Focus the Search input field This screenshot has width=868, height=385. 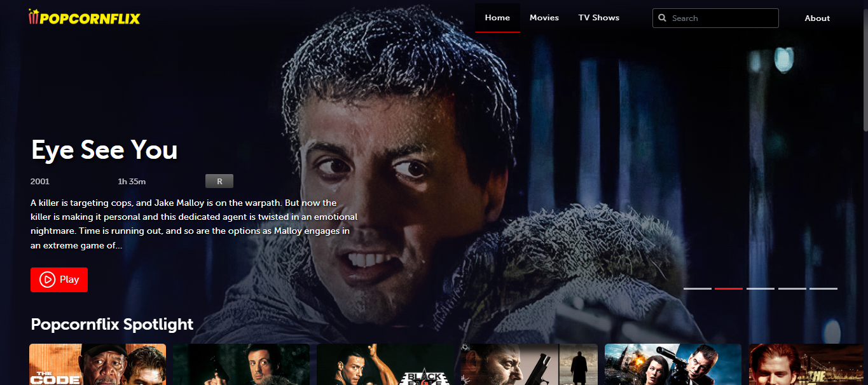pos(715,18)
